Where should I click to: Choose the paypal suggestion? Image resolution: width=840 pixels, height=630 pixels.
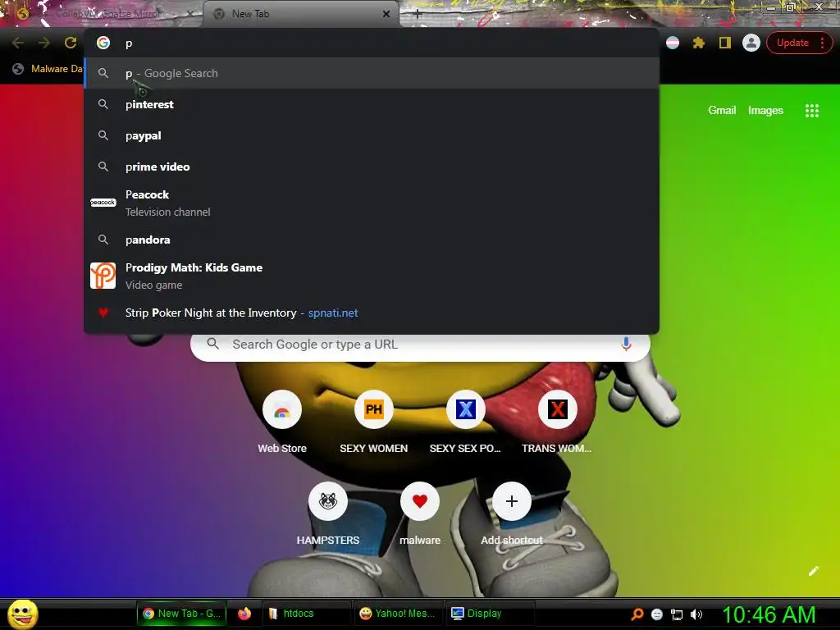[372, 135]
